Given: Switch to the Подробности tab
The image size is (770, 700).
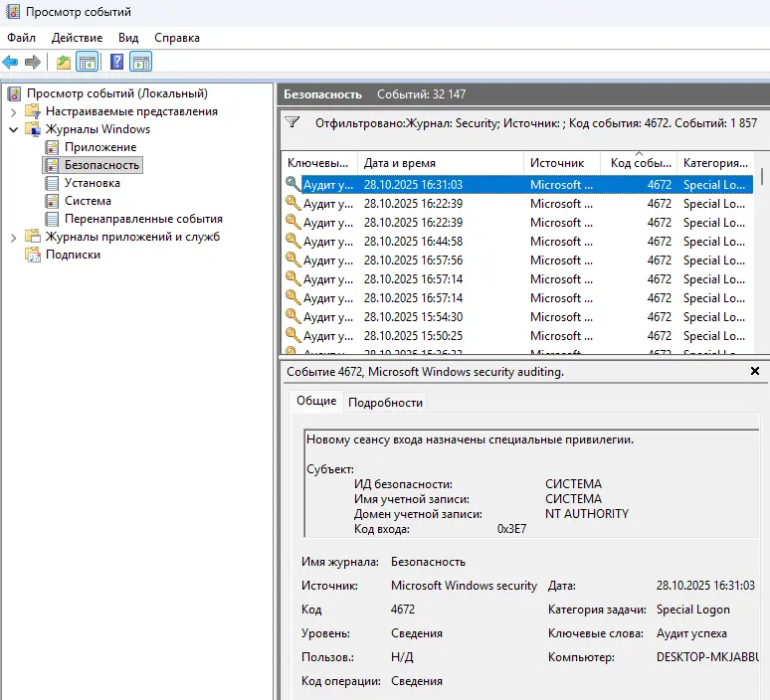Looking at the screenshot, I should coord(385,403).
